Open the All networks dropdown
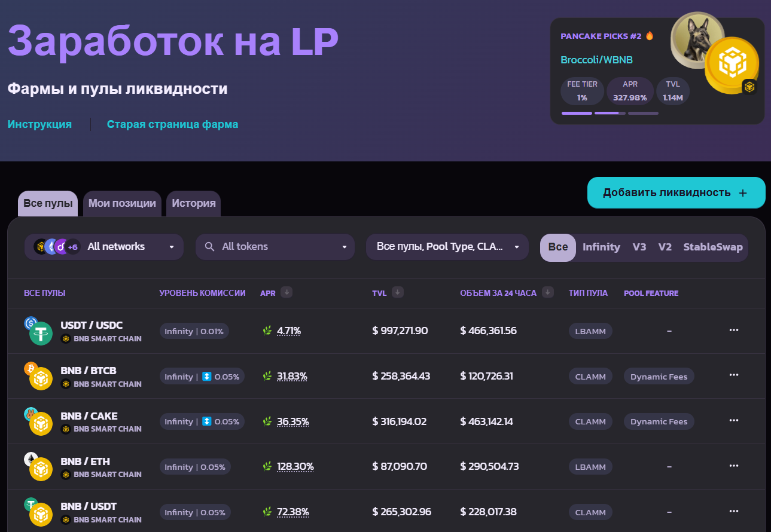 (104, 247)
